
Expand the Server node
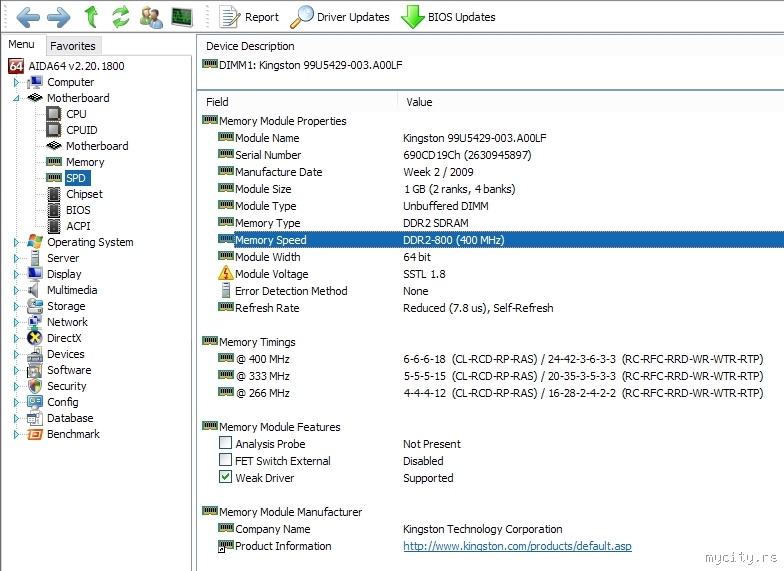click(x=16, y=258)
